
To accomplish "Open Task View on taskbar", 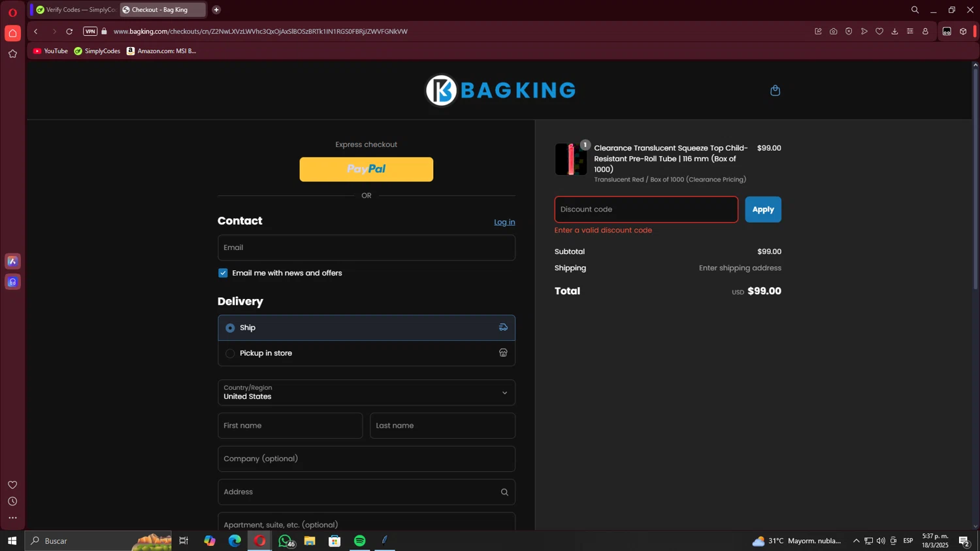I will 184,541.
